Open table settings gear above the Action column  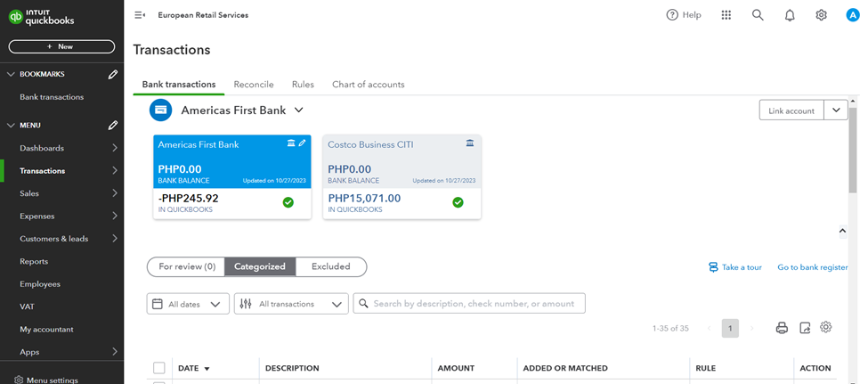click(826, 327)
